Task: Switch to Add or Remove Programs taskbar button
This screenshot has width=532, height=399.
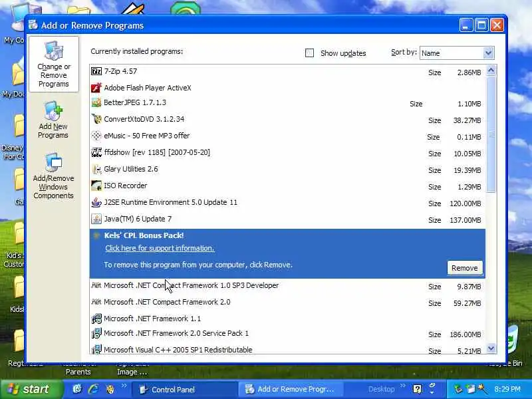Action: click(291, 389)
